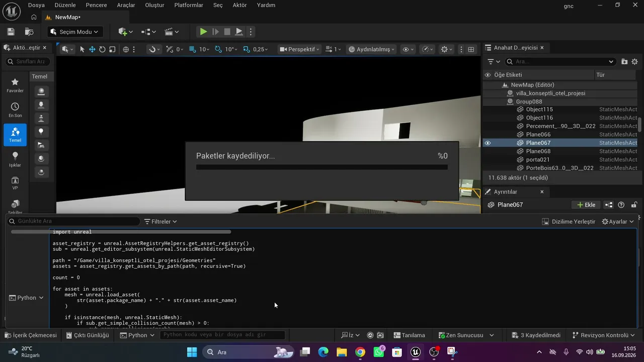Expand the Filtreler log filter dropdown

pyautogui.click(x=160, y=221)
